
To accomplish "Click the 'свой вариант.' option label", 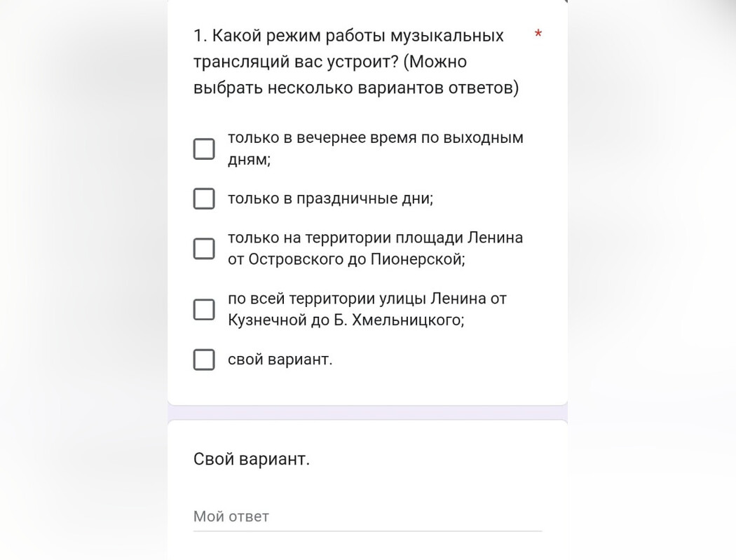I will pyautogui.click(x=280, y=360).
